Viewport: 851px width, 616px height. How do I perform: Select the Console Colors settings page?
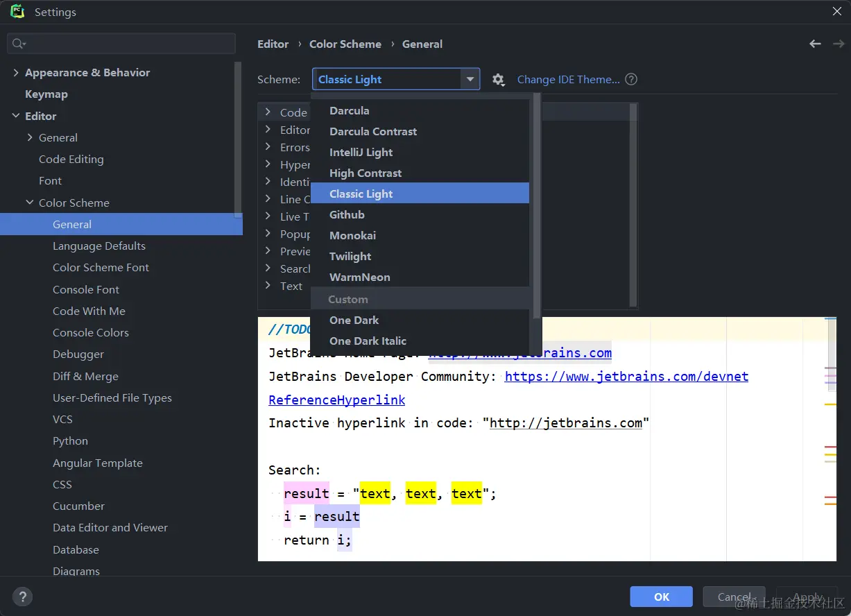pos(91,332)
